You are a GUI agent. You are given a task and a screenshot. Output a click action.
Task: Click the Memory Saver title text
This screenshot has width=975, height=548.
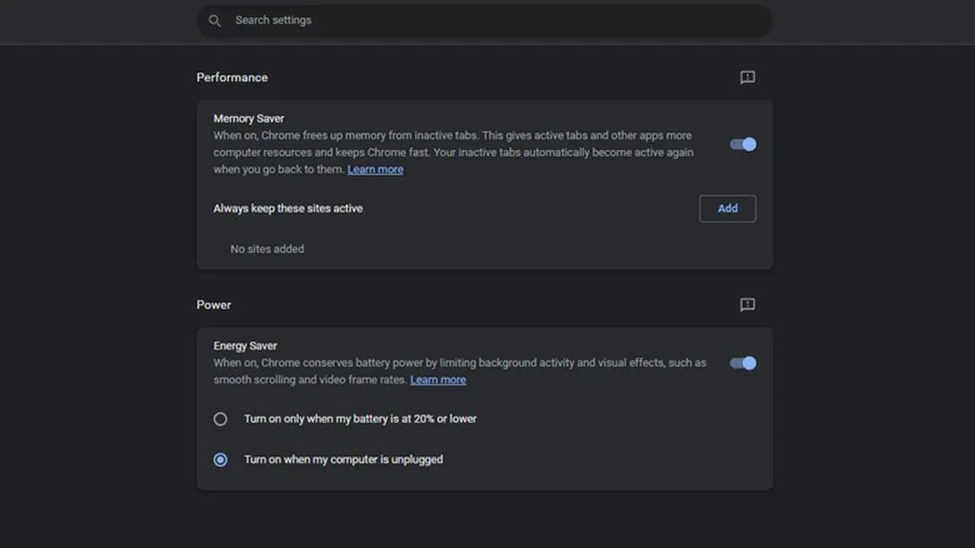(x=249, y=118)
